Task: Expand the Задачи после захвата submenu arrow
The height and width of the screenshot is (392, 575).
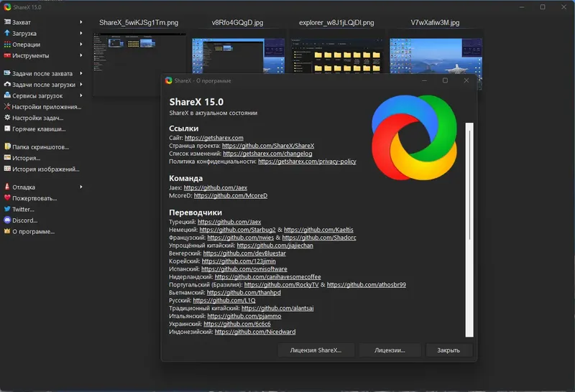Action: click(81, 73)
